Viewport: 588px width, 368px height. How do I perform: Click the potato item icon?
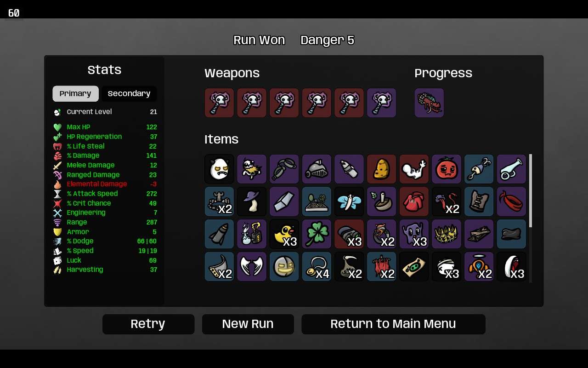pos(381,169)
